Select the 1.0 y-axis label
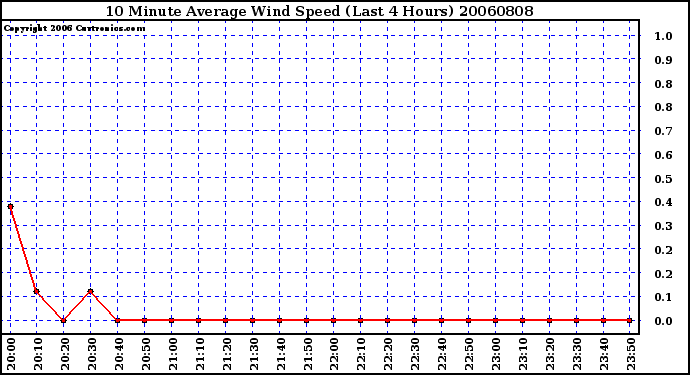Screen dimensions: 690x375 pos(664,36)
